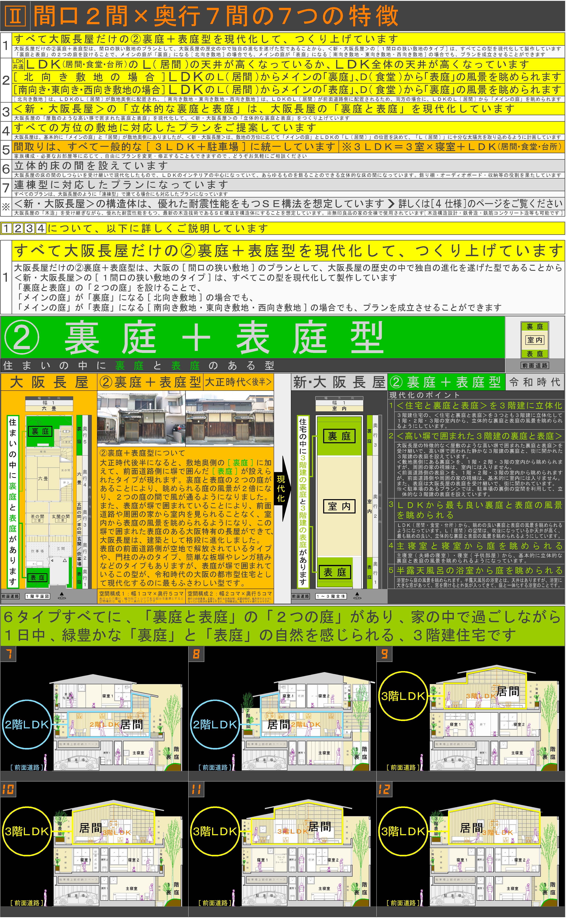The width and height of the screenshot is (566, 924).
Task: Click point 1 ＜住宅と裏庭と表庭＞を３階建に立体化
Action: click(x=479, y=405)
